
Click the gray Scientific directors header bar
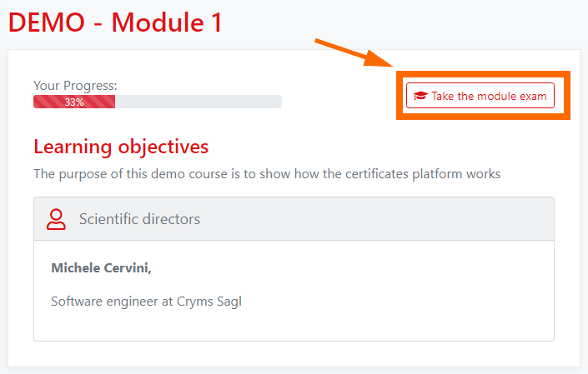pyautogui.click(x=375, y=219)
